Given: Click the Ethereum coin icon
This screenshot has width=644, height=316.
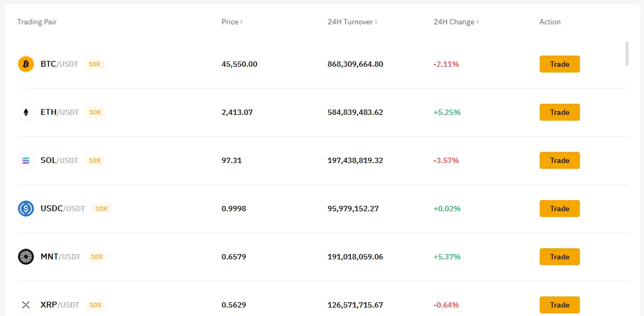Looking at the screenshot, I should (x=26, y=112).
